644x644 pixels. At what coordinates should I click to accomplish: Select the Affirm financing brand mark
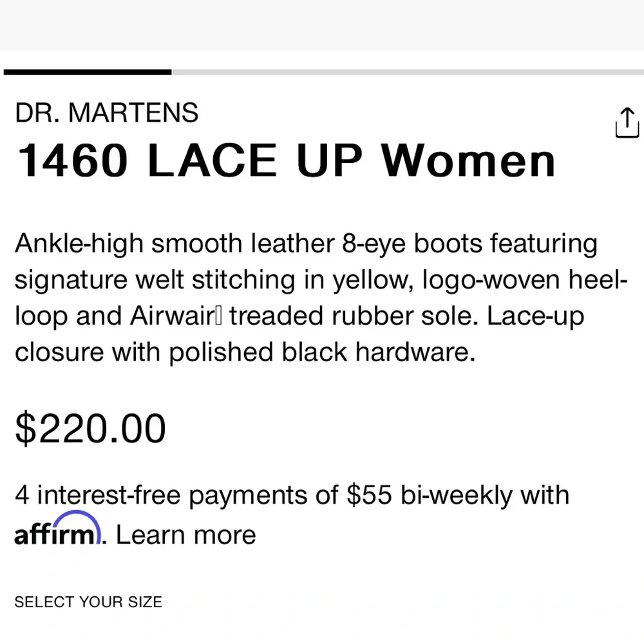[x=57, y=532]
